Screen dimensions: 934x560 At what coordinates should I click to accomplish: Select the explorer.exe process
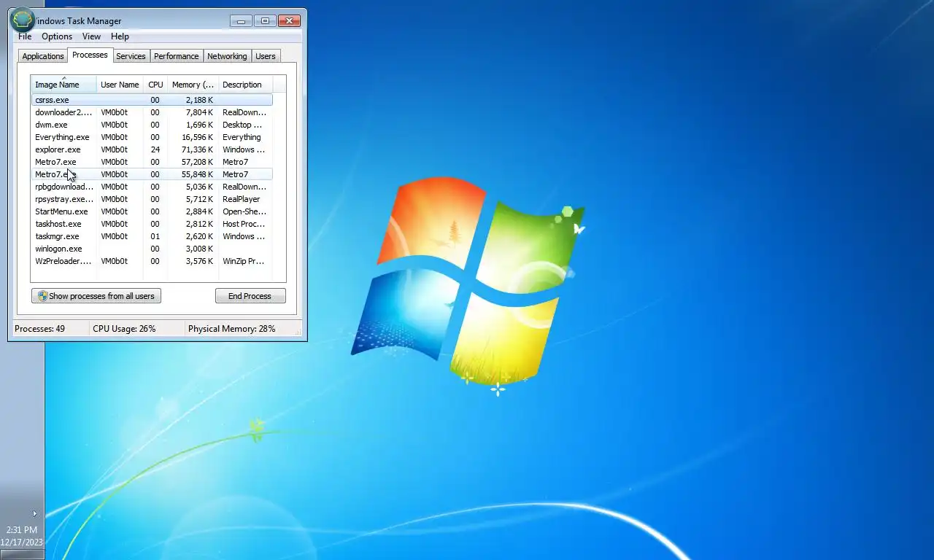(x=152, y=149)
